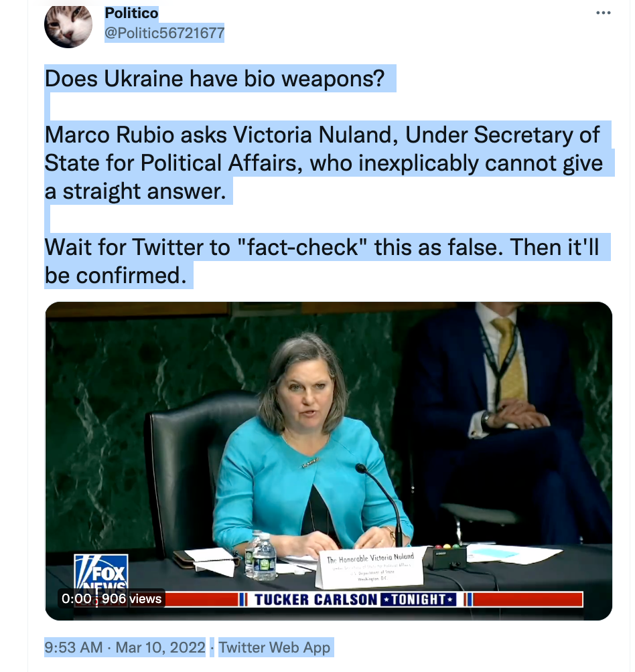Screen dimensions: 635x672
Task: Click the phrase 'a straight answer.'
Action: 135,191
